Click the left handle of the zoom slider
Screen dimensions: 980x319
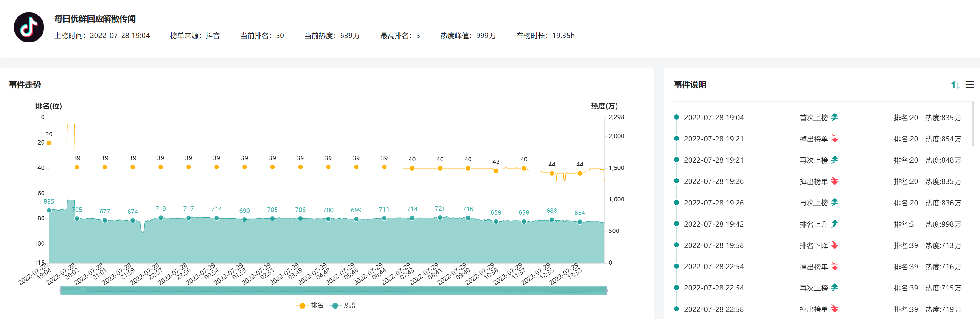click(x=61, y=290)
